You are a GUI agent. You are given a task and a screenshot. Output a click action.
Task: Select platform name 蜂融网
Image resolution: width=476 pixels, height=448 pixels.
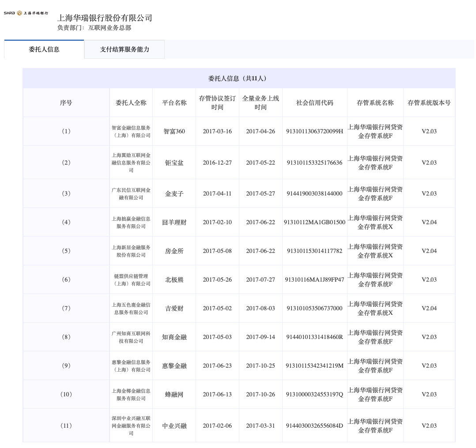(x=174, y=394)
